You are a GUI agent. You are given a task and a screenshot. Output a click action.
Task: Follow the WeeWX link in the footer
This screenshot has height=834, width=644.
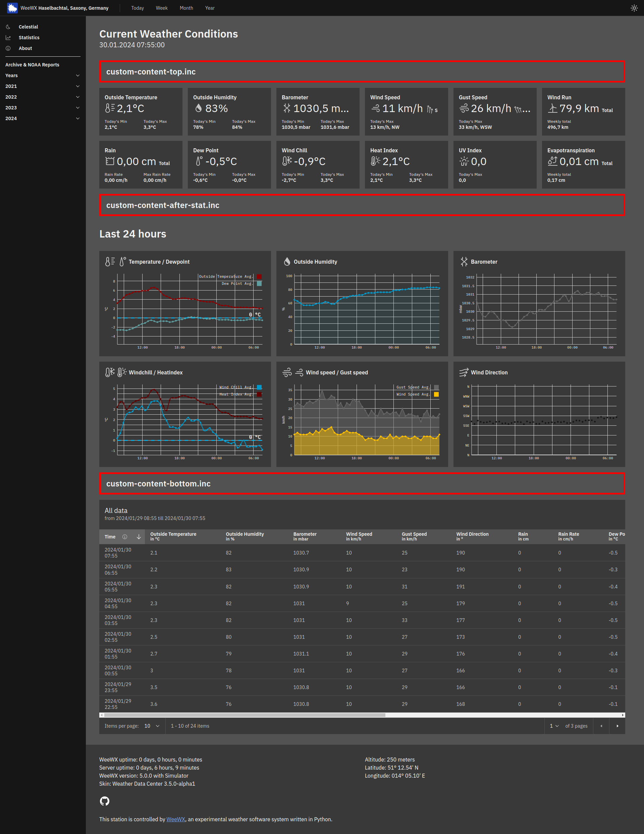point(176,819)
